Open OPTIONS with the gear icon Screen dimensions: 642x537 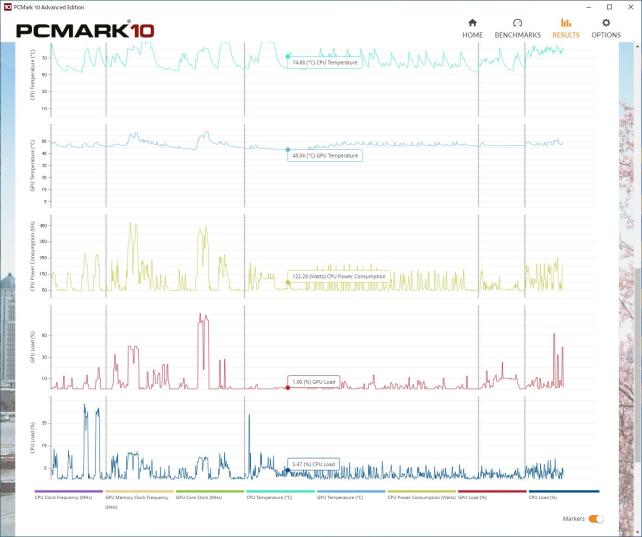(606, 28)
